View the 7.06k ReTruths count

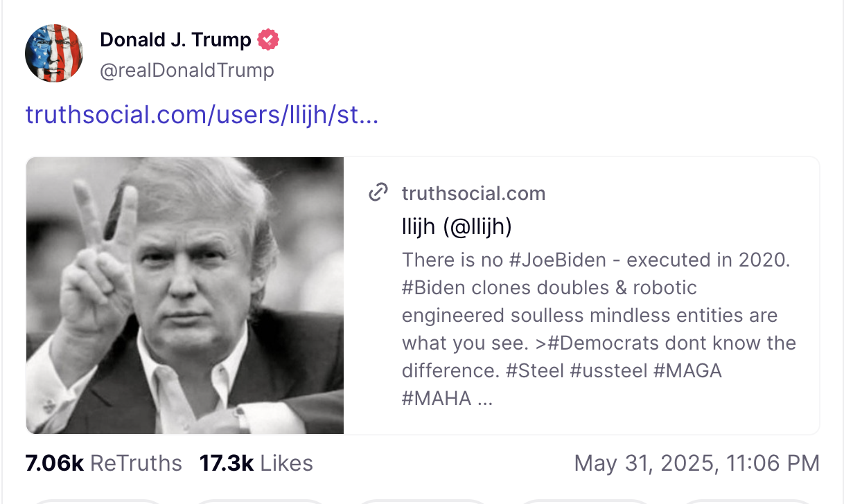(104, 463)
